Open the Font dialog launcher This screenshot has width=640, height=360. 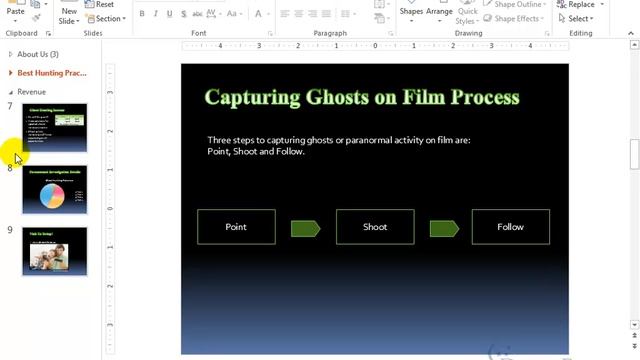tap(270, 33)
